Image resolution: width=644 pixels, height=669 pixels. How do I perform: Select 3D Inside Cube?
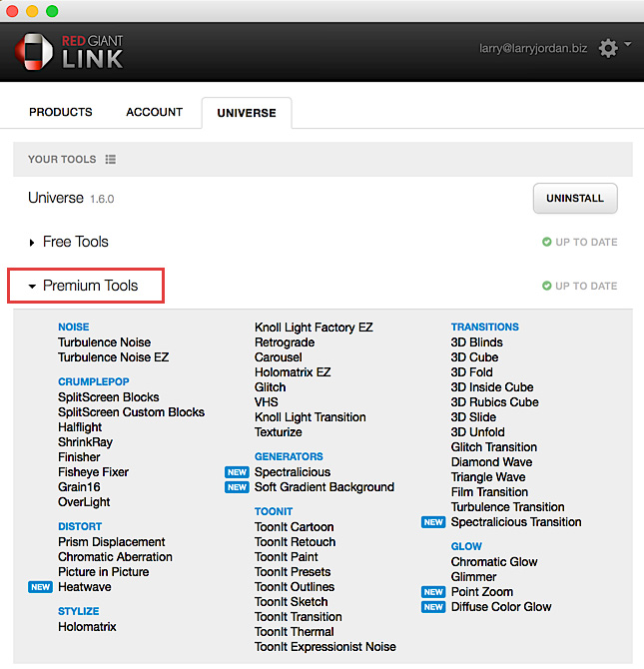click(x=492, y=387)
